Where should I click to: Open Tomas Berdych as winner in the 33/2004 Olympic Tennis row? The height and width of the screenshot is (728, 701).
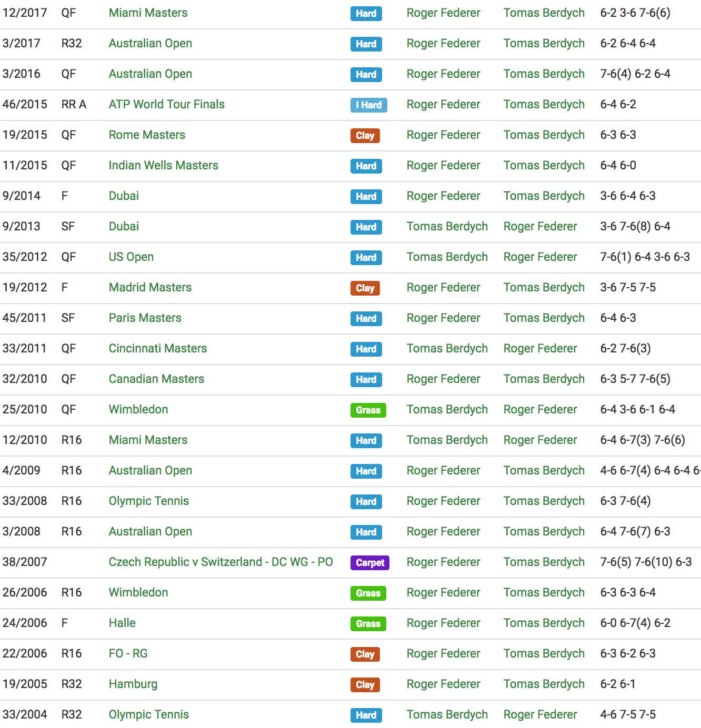click(447, 714)
